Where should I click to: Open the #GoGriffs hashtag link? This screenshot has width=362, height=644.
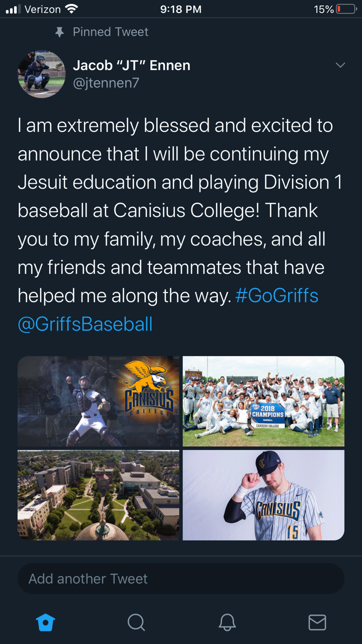(277, 295)
